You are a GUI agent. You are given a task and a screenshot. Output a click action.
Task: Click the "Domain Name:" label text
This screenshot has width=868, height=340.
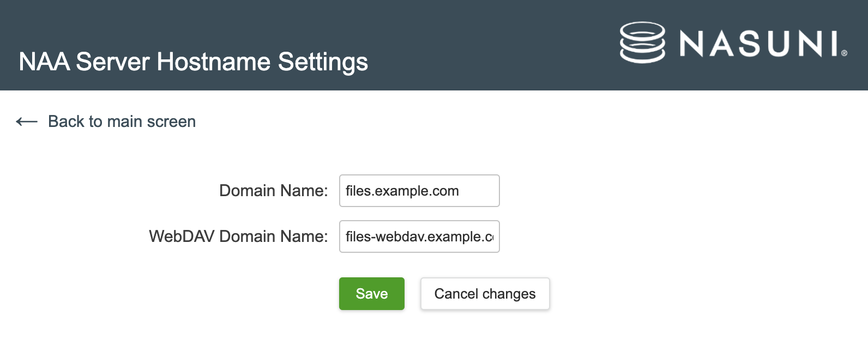point(273,191)
